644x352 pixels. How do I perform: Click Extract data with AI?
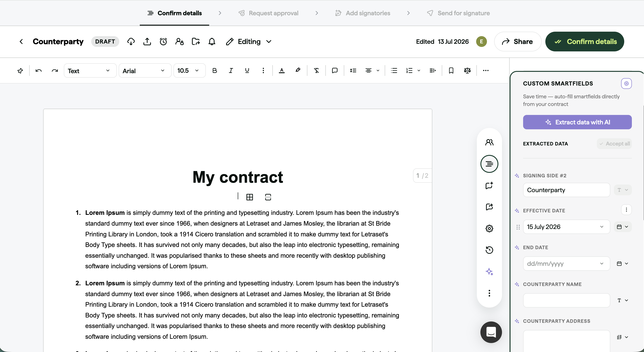point(577,122)
